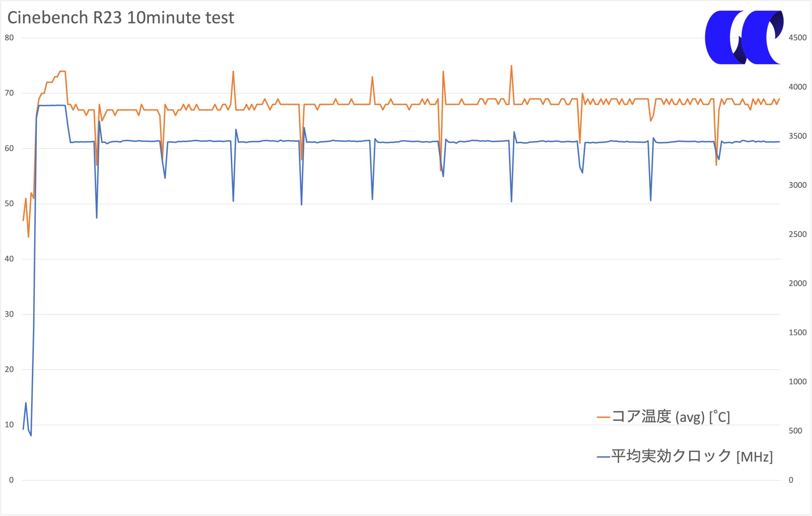Viewport: 812px width, 516px height.
Task: Click the blue 平均実効クロック legend entry
Action: [685, 457]
